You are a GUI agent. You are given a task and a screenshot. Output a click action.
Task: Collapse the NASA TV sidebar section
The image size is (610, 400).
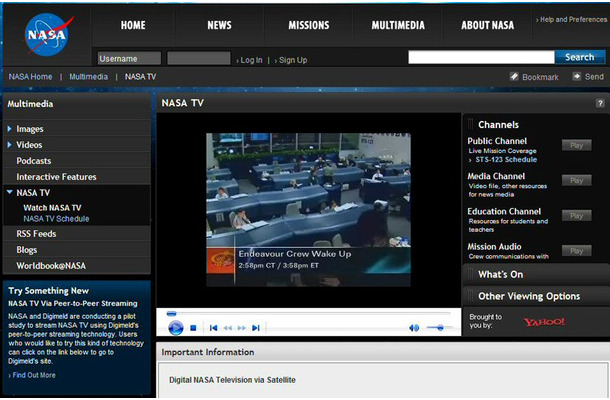[10, 192]
